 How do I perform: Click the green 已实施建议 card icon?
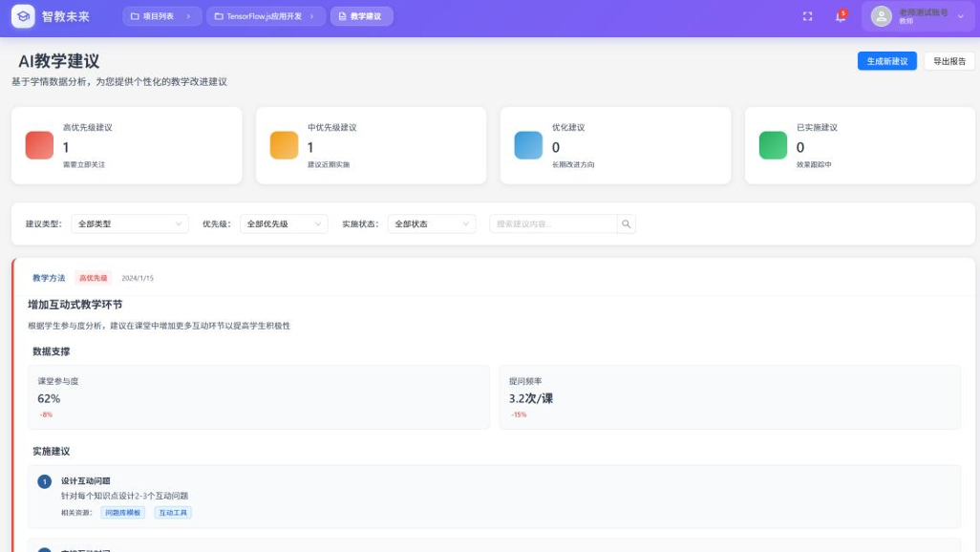coord(773,145)
